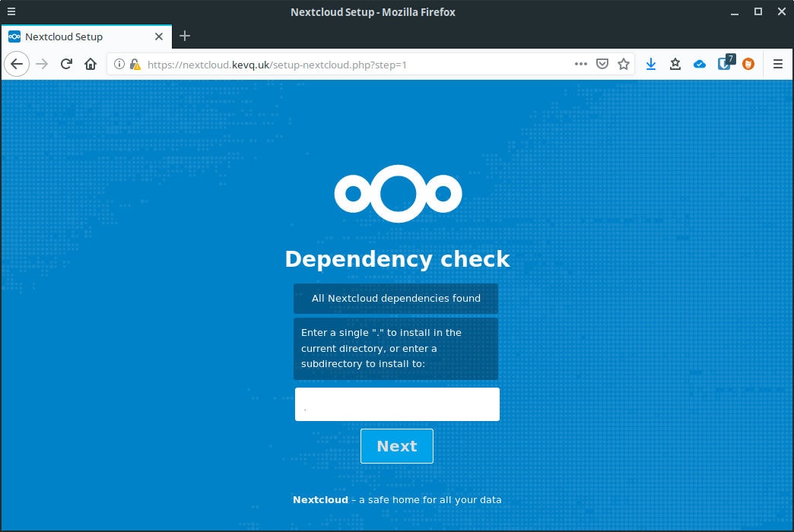Viewport: 794px width, 532px height.
Task: Open a new tab with the plus button
Action: pos(184,36)
